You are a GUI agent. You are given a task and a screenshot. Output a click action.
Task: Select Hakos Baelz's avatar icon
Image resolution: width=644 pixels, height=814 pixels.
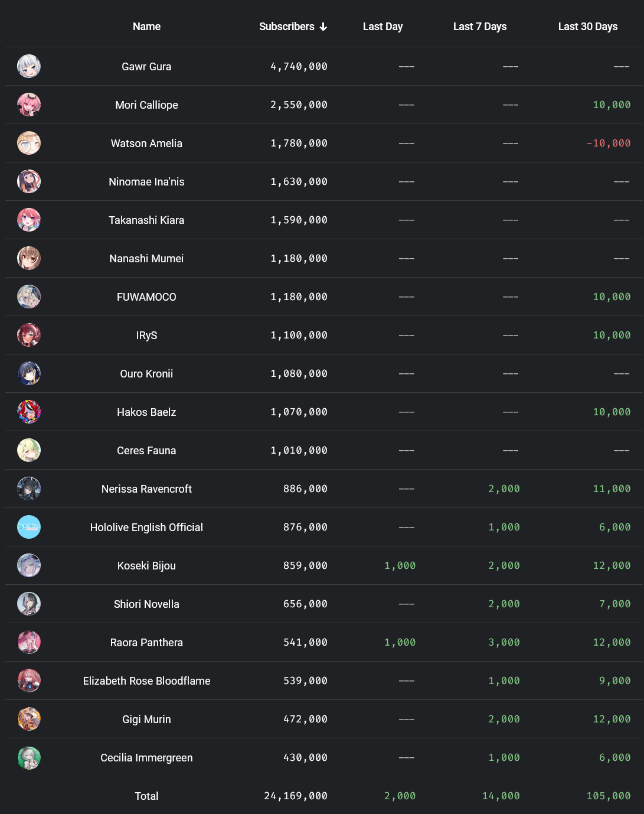pyautogui.click(x=29, y=412)
